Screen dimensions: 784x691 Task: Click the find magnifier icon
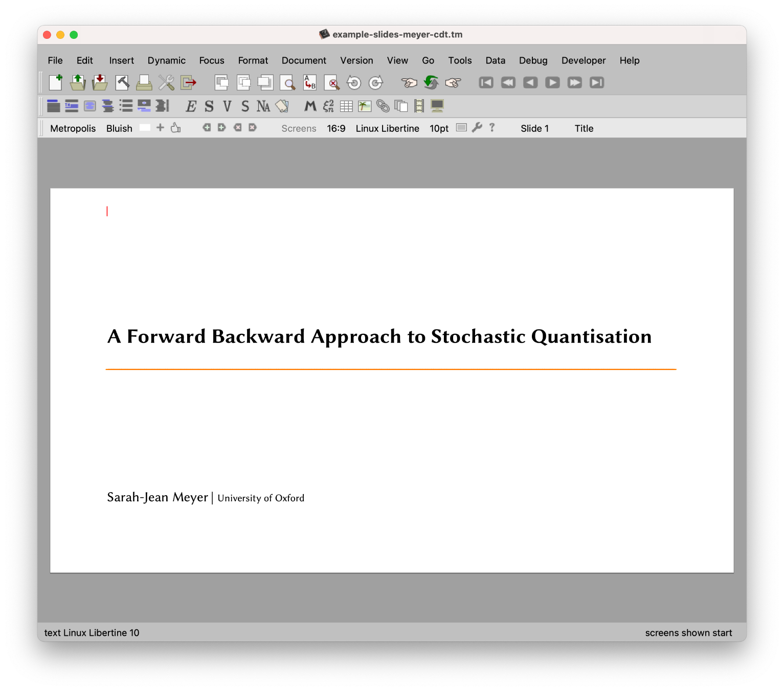(x=288, y=82)
